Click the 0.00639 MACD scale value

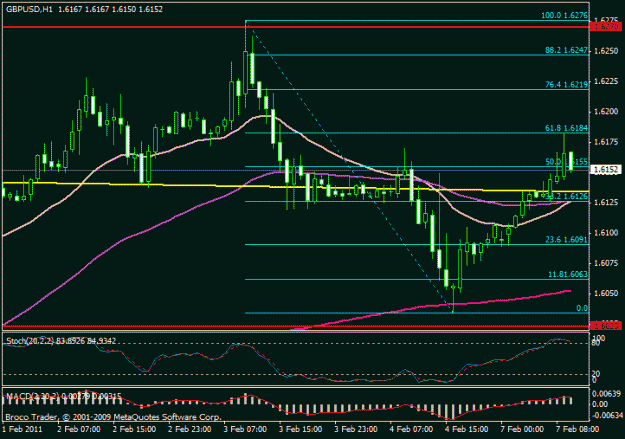pyautogui.click(x=606, y=394)
